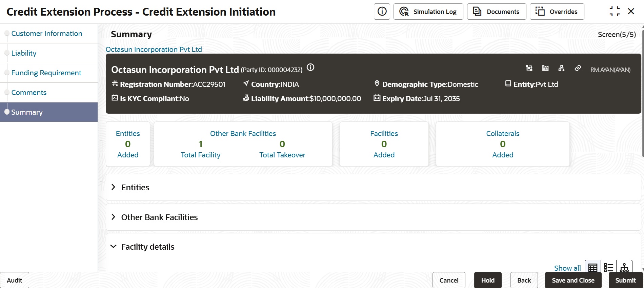Click the Entity type icon

point(508,83)
